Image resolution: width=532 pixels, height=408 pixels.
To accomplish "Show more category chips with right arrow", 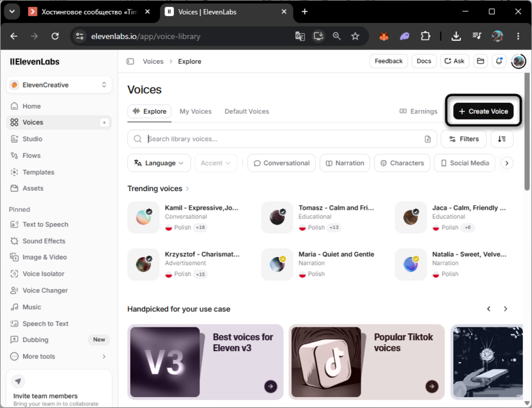I will coord(507,163).
